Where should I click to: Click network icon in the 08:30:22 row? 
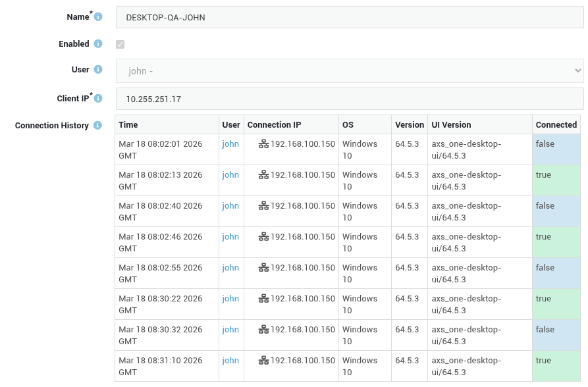point(263,299)
